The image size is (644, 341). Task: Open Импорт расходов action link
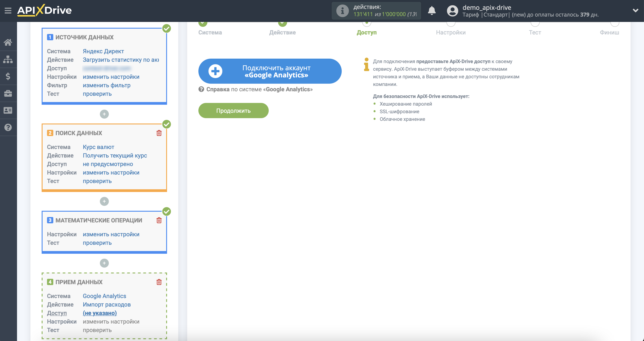coord(107,304)
